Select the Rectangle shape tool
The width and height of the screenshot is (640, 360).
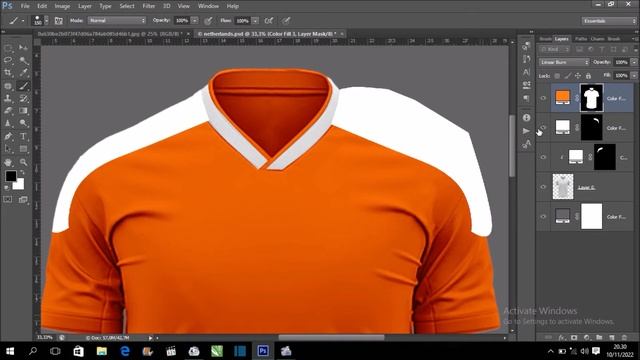pyautogui.click(x=23, y=149)
